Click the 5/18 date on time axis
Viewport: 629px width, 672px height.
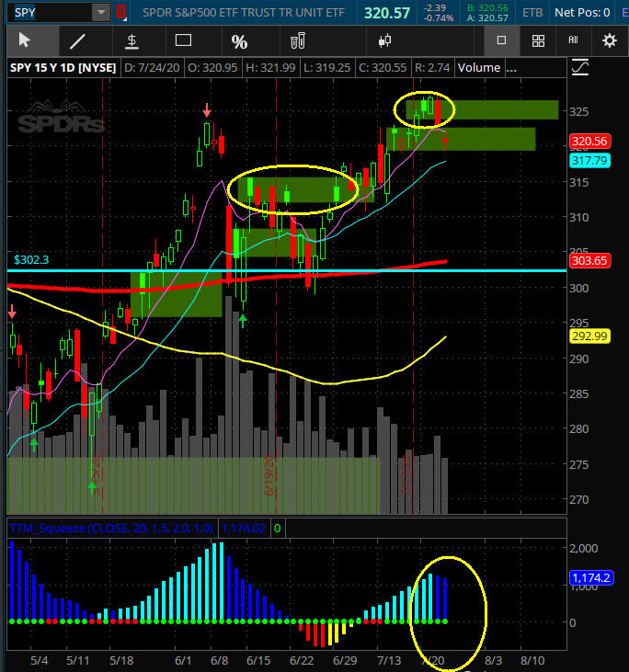121,660
